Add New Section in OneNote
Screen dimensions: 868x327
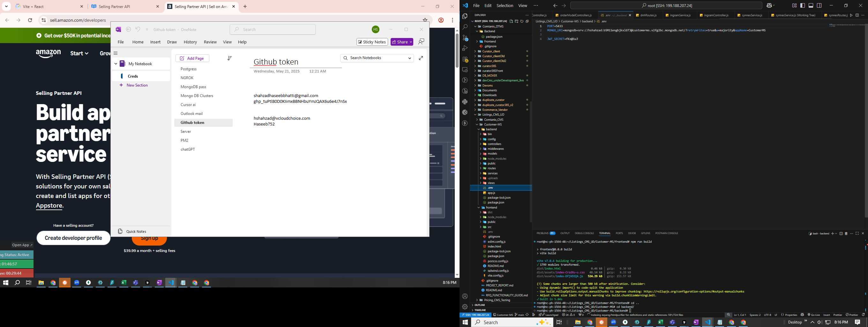134,85
